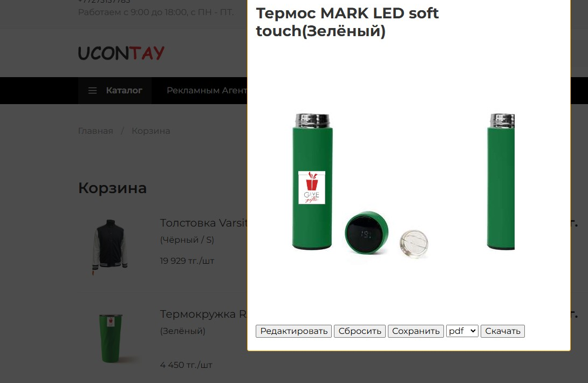Click the silver strainer image

(x=414, y=244)
